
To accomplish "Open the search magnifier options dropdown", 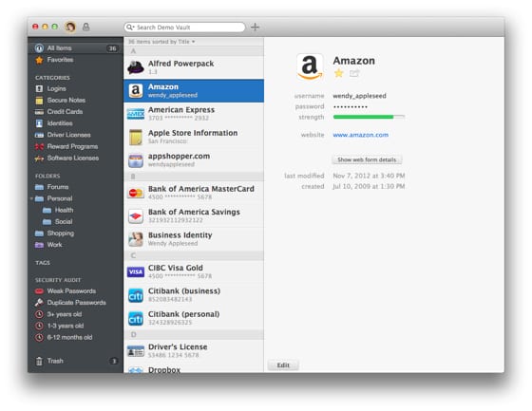I will tap(130, 28).
